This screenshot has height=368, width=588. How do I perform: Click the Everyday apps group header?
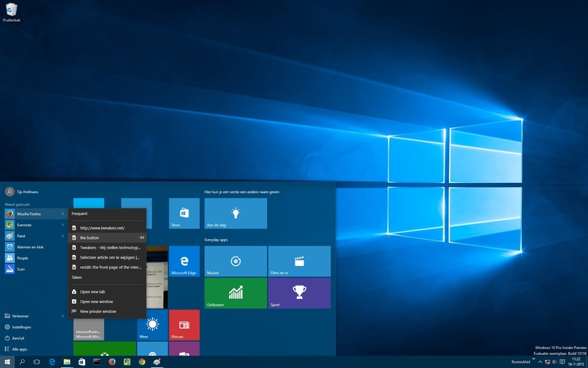click(216, 240)
